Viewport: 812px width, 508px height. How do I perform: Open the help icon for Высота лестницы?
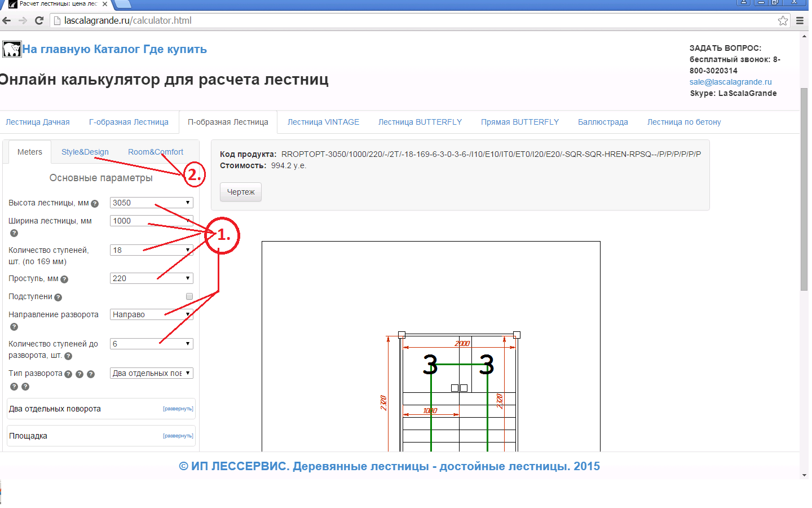tap(95, 204)
